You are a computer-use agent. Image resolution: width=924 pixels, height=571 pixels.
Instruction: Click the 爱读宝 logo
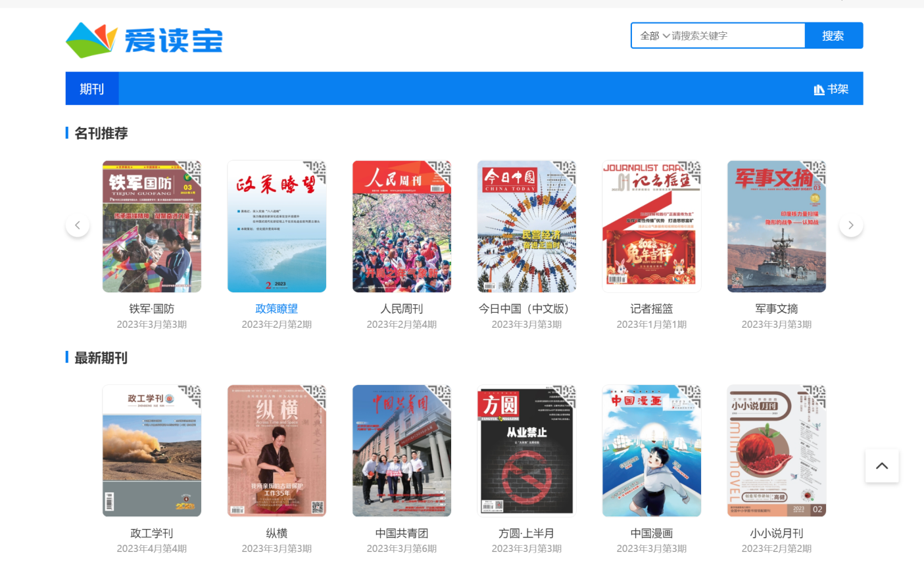pyautogui.click(x=144, y=39)
